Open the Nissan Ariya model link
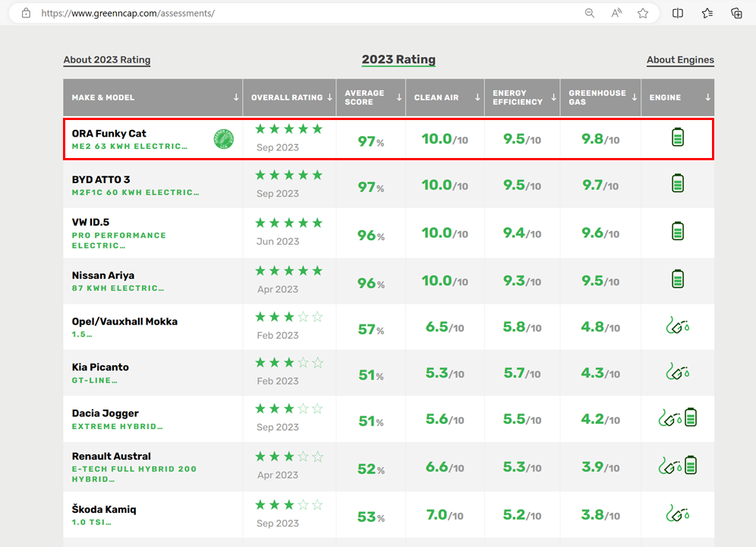Image resolution: width=756 pixels, height=547 pixels. click(x=103, y=275)
